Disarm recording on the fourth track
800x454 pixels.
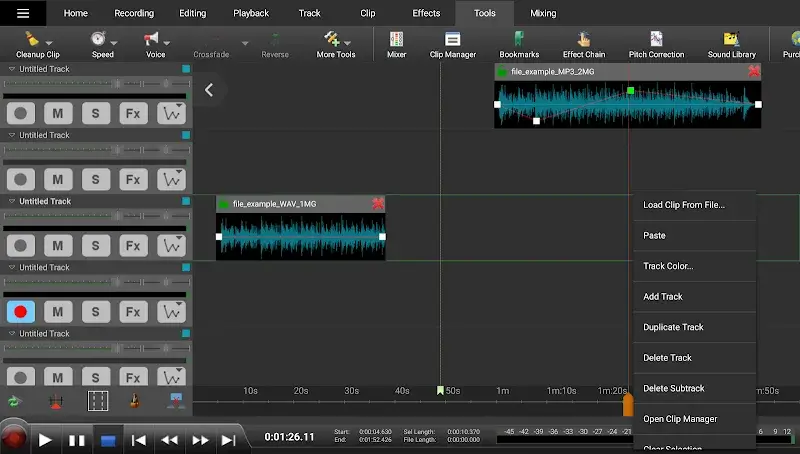pos(21,312)
